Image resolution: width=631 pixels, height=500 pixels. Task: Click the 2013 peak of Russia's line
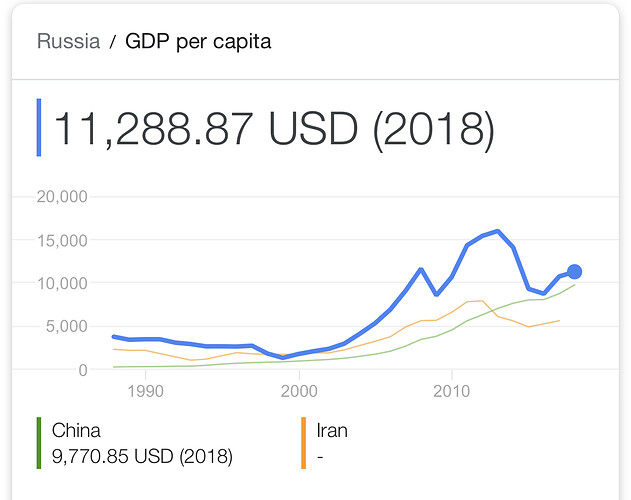[498, 231]
